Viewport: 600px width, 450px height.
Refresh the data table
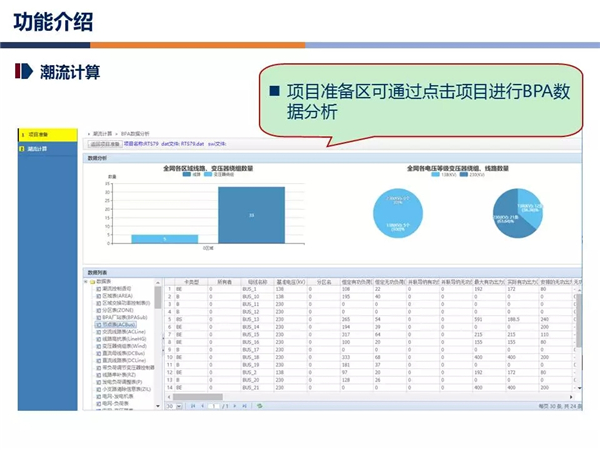point(259,406)
